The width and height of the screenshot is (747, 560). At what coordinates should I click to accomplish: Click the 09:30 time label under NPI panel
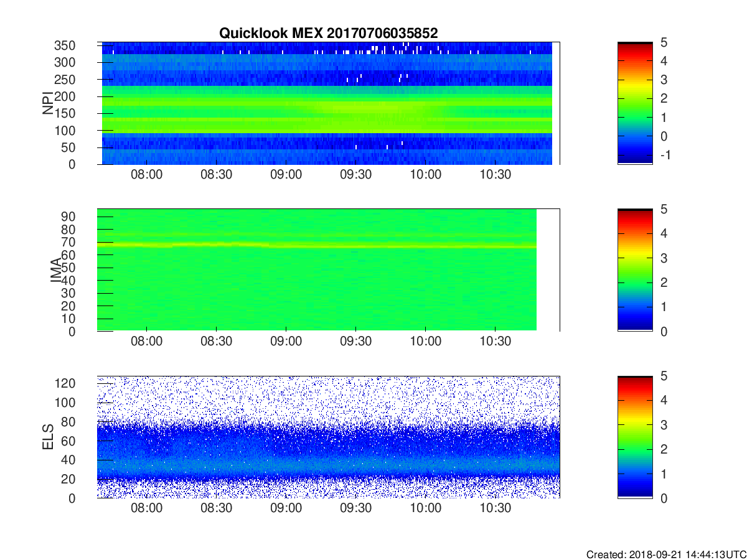point(355,175)
